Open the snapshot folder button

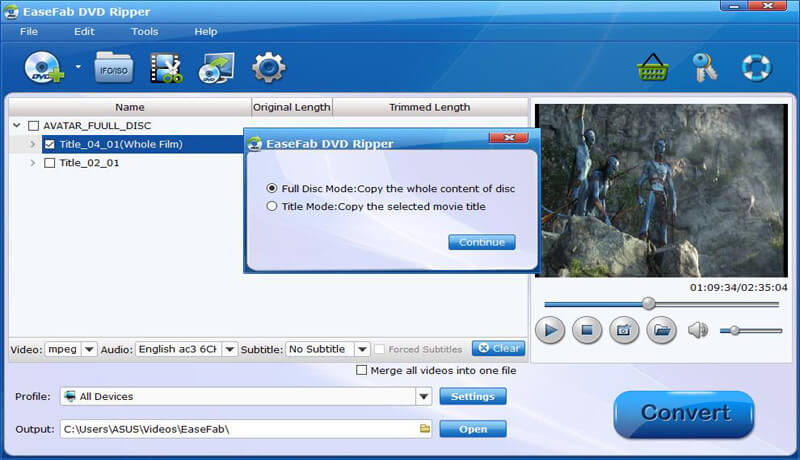(662, 330)
